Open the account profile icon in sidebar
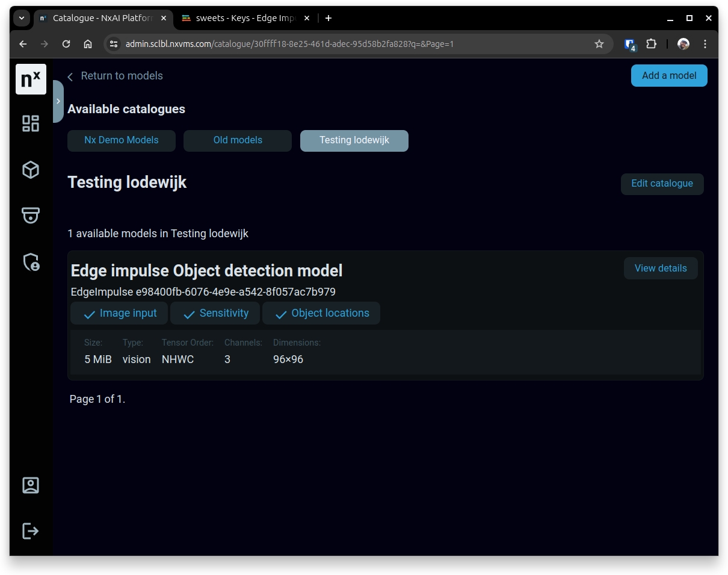This screenshot has height=575, width=728. tap(31, 485)
